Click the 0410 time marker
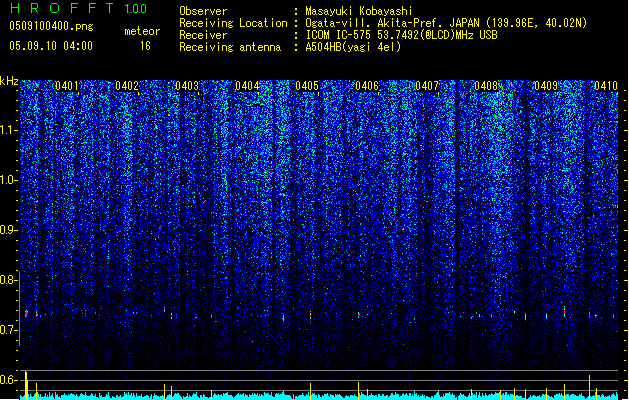This screenshot has height=400, width=629. click(x=606, y=86)
